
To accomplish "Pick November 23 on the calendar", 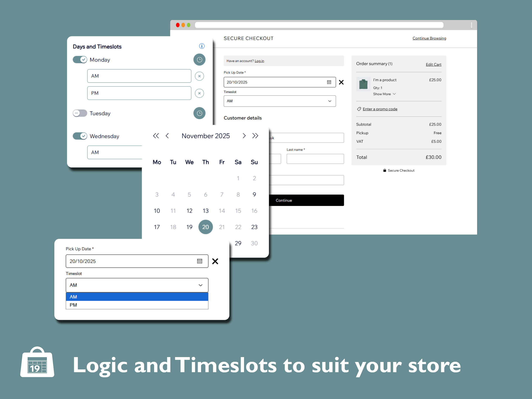I will [x=254, y=227].
